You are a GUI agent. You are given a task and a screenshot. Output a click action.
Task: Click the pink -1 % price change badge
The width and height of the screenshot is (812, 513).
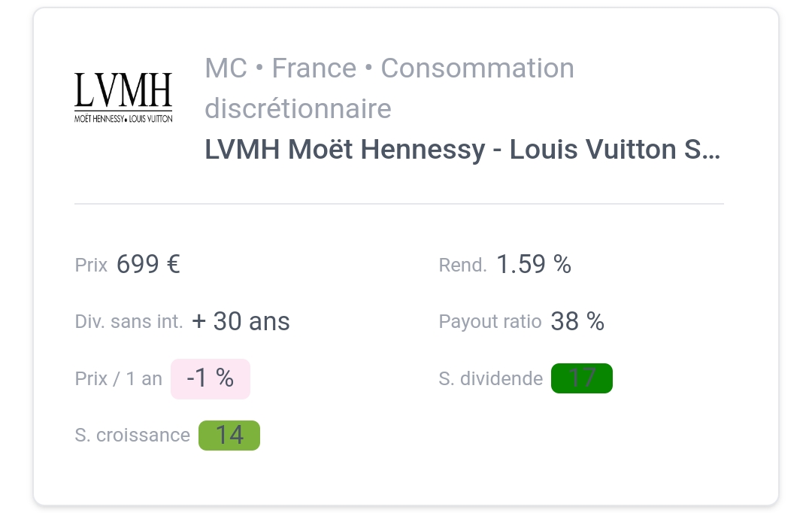[x=211, y=379]
